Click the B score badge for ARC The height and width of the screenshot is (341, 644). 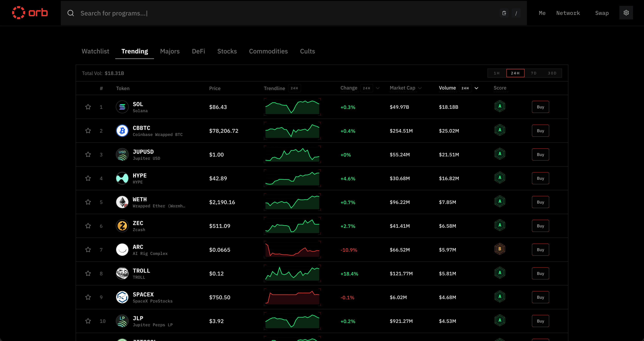point(500,249)
